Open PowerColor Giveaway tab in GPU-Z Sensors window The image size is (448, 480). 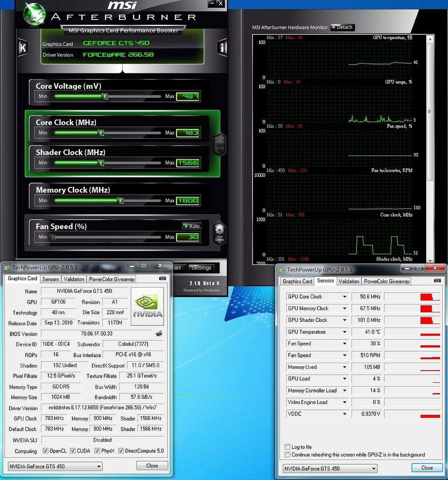387,281
